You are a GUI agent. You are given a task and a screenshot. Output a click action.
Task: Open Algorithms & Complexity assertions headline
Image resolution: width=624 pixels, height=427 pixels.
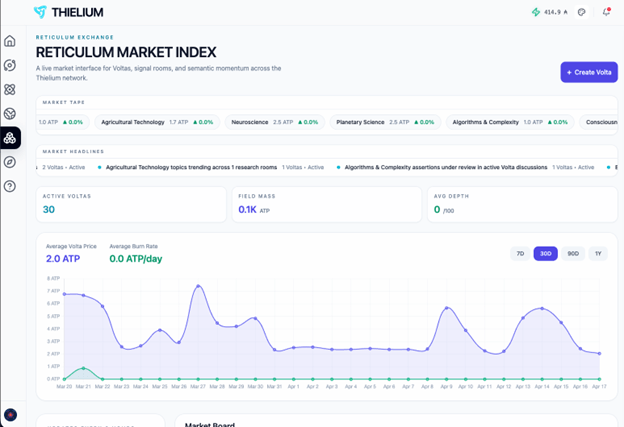point(445,167)
